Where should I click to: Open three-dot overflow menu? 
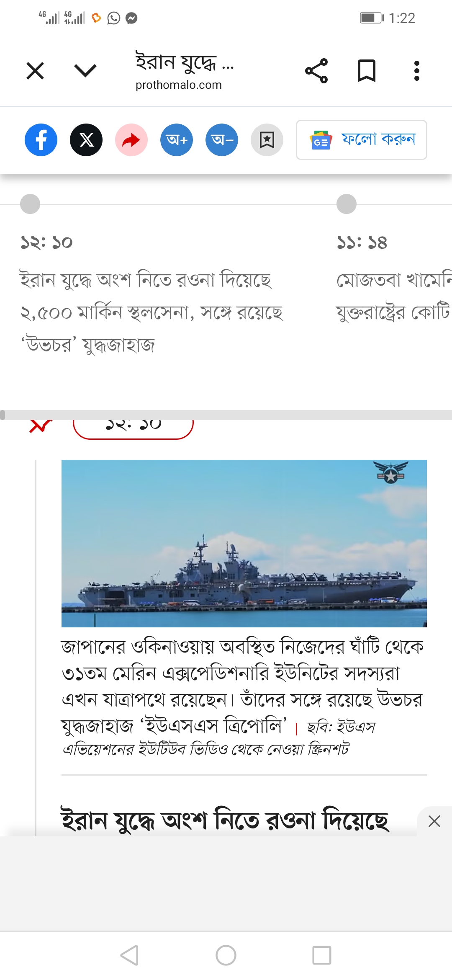tap(416, 71)
